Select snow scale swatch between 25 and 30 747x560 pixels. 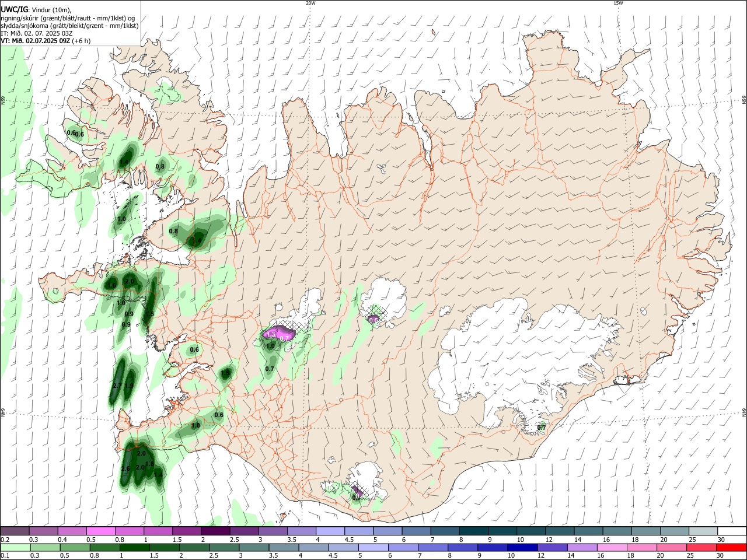click(x=703, y=531)
